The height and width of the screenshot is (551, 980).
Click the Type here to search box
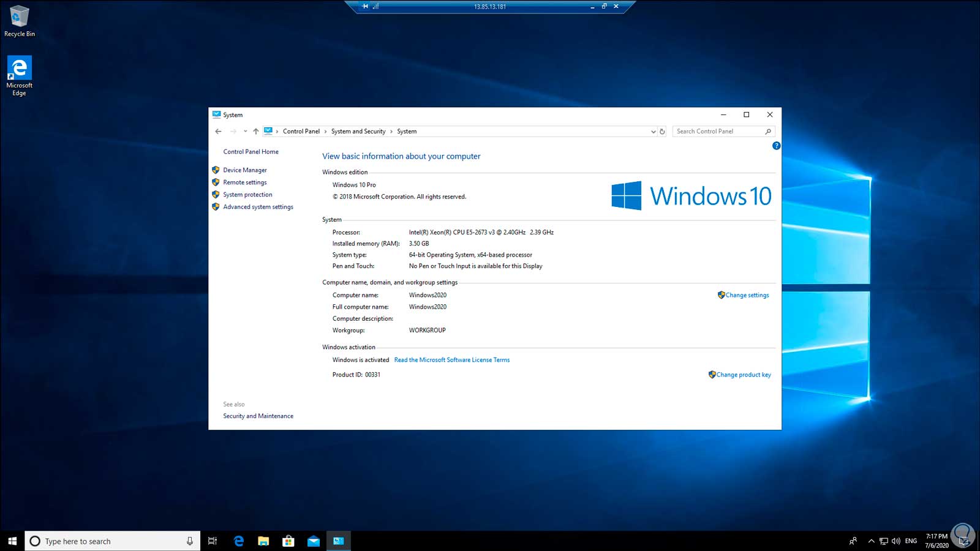click(x=113, y=541)
